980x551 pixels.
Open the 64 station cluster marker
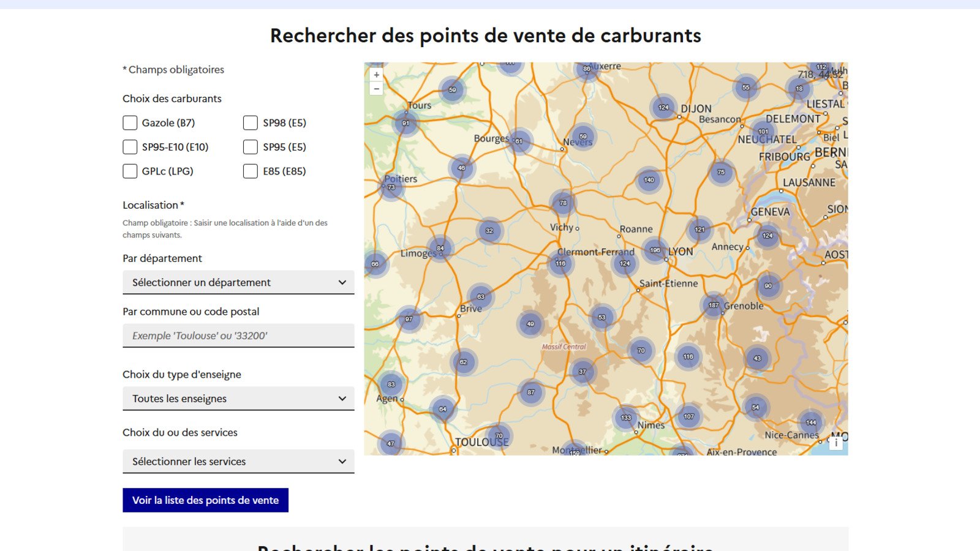(442, 409)
